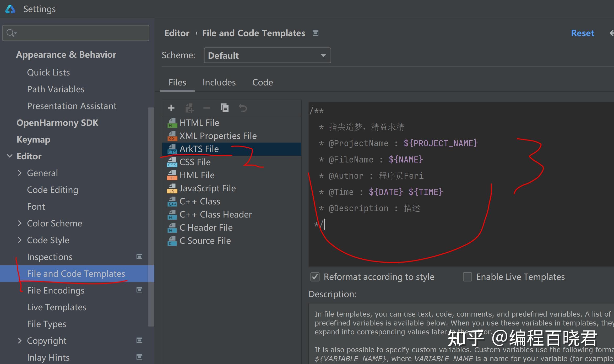Click in the settings search field
This screenshot has height=364, width=614.
79,33
